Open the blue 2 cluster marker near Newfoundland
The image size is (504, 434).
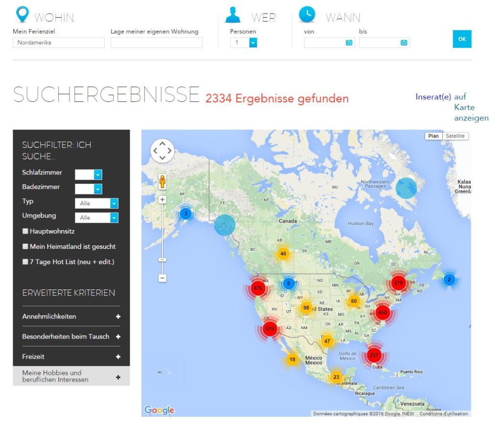coord(449,279)
